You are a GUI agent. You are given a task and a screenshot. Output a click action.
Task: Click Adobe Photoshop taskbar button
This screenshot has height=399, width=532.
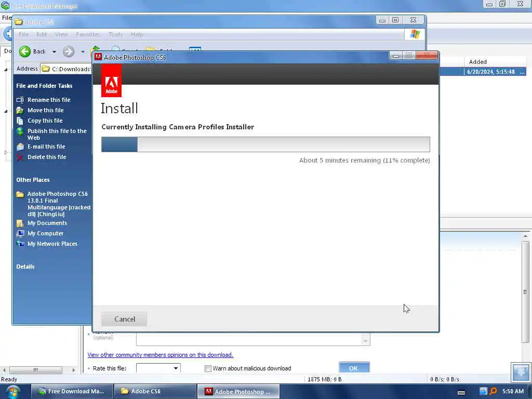(x=238, y=391)
